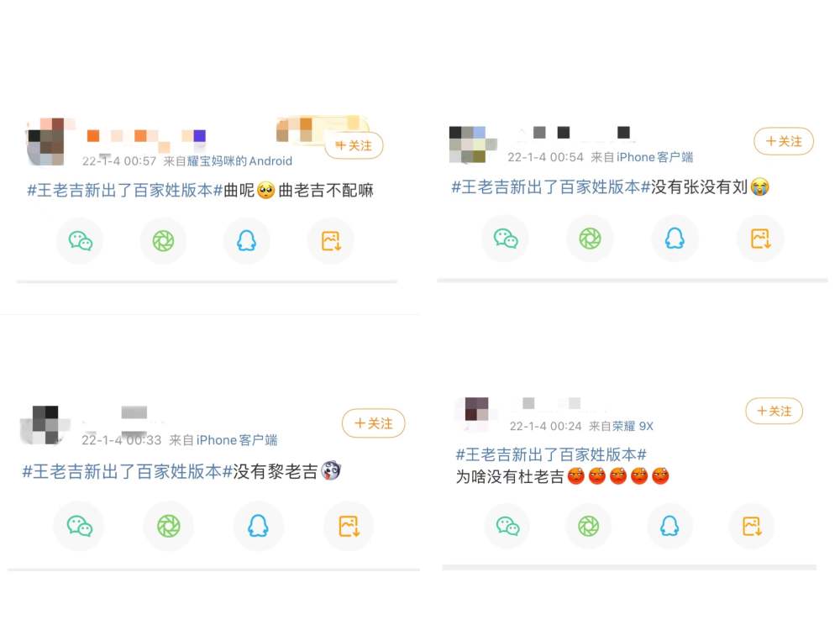Follow the user who posted at 00:54
840x630 pixels.
784,141
